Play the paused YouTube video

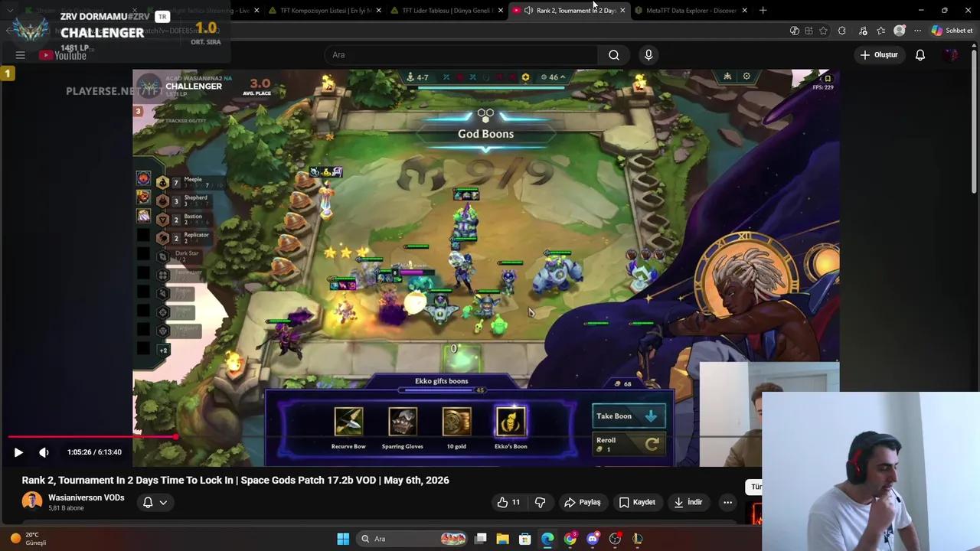click(x=18, y=452)
